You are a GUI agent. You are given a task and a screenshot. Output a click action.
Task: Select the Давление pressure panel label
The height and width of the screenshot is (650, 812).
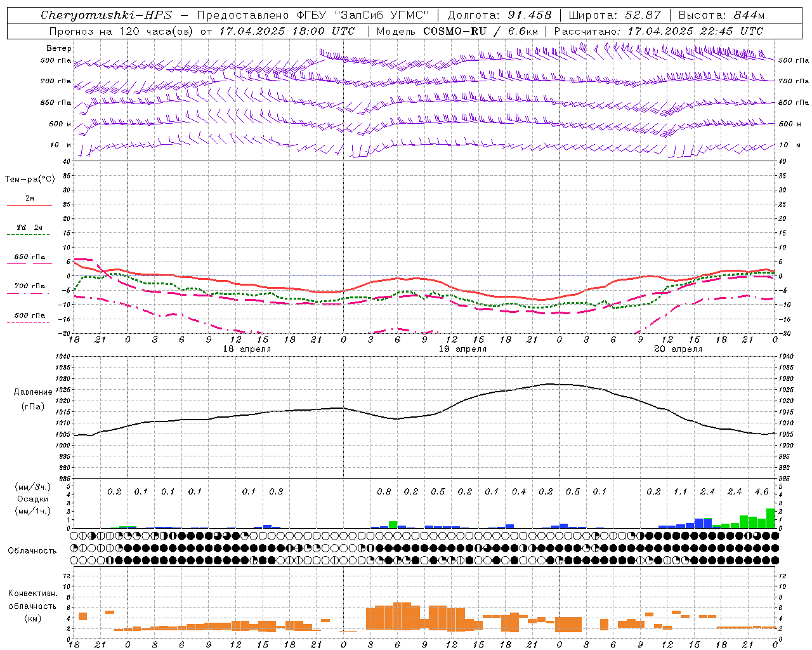click(x=33, y=392)
